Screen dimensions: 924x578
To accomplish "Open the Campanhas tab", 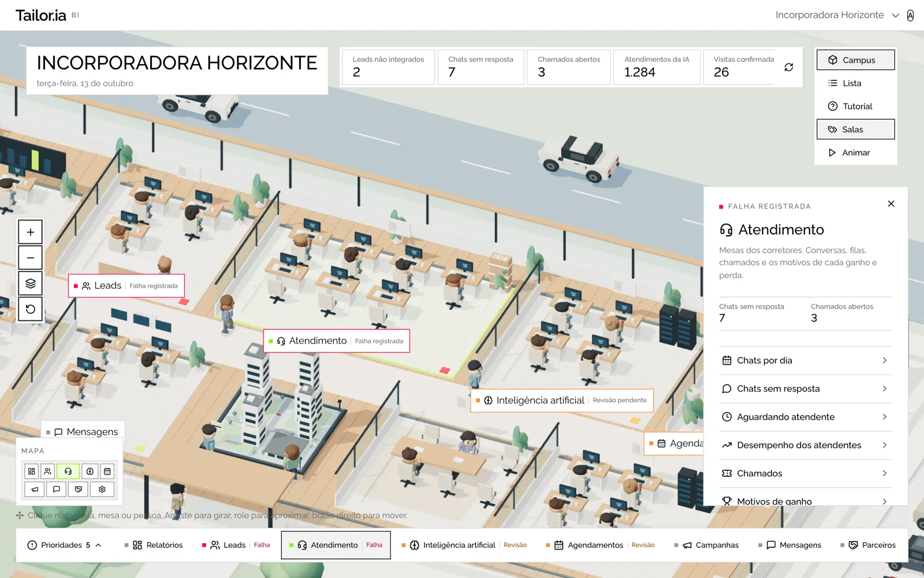I will (707, 545).
